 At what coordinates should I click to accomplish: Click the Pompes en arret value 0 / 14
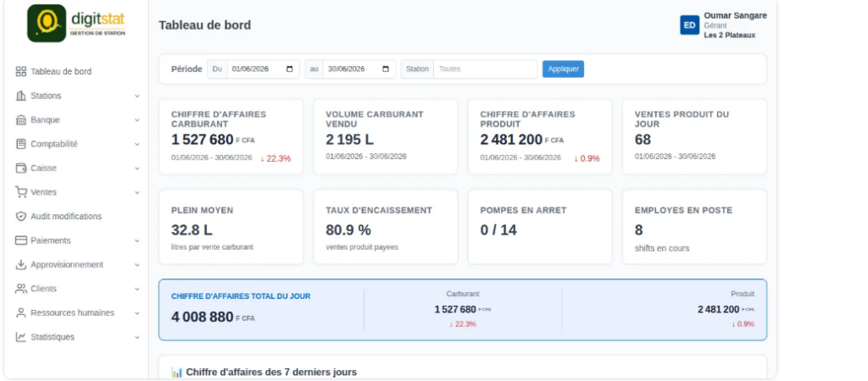pos(498,230)
